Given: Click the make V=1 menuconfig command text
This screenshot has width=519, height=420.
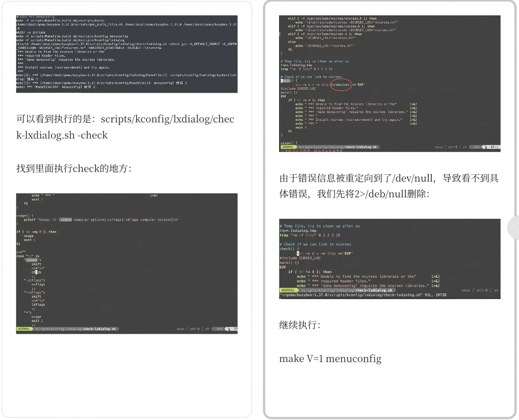Looking at the screenshot, I should 330,359.
